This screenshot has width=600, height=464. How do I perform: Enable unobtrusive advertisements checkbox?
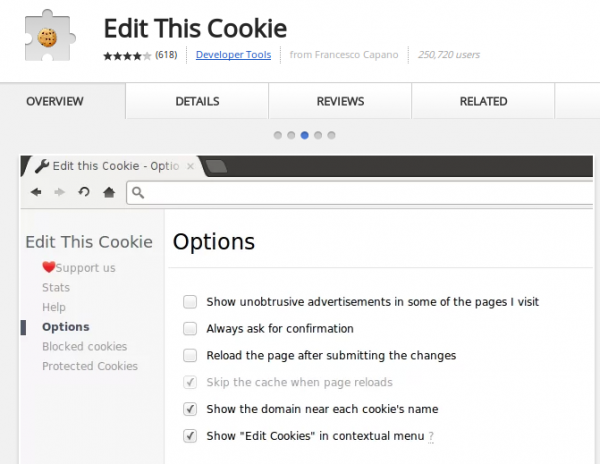click(190, 301)
